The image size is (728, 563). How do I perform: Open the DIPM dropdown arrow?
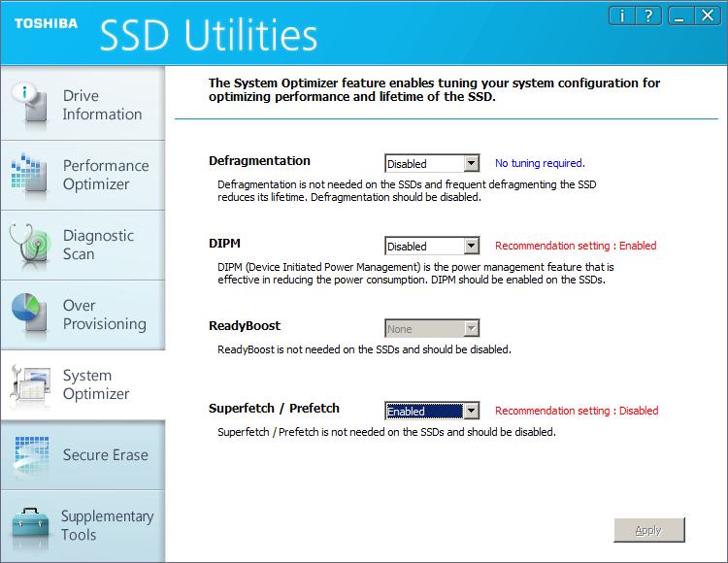pyautogui.click(x=471, y=246)
